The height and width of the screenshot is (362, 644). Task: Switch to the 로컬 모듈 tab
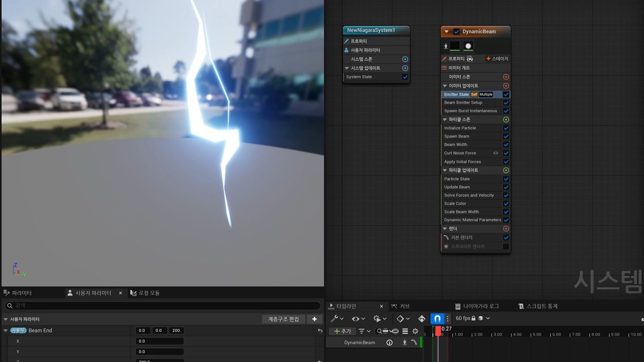(145, 293)
